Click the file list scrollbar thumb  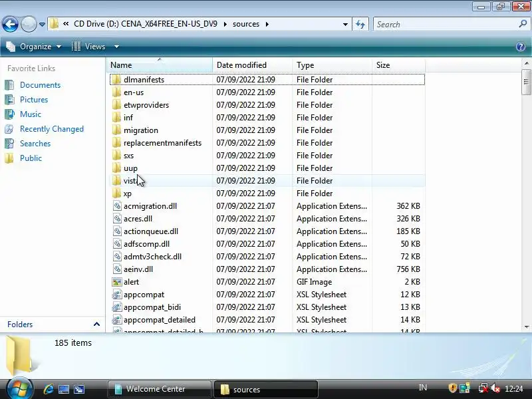(x=526, y=82)
